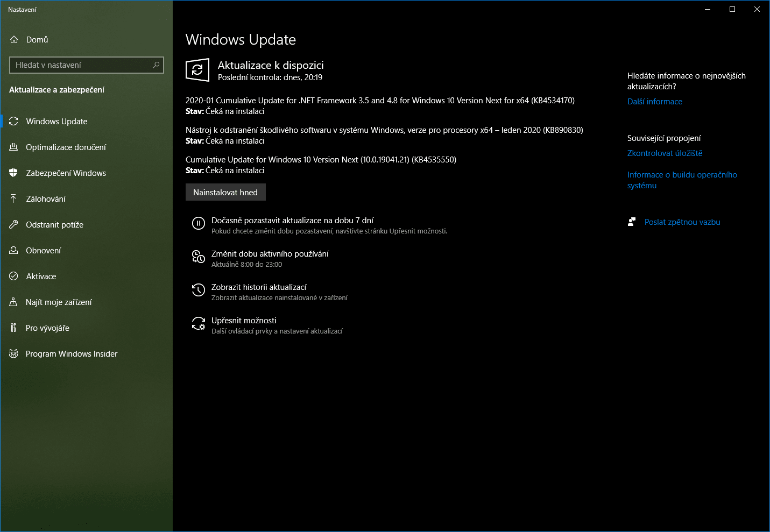Open the Další informace link
This screenshot has width=770, height=532.
tap(654, 101)
